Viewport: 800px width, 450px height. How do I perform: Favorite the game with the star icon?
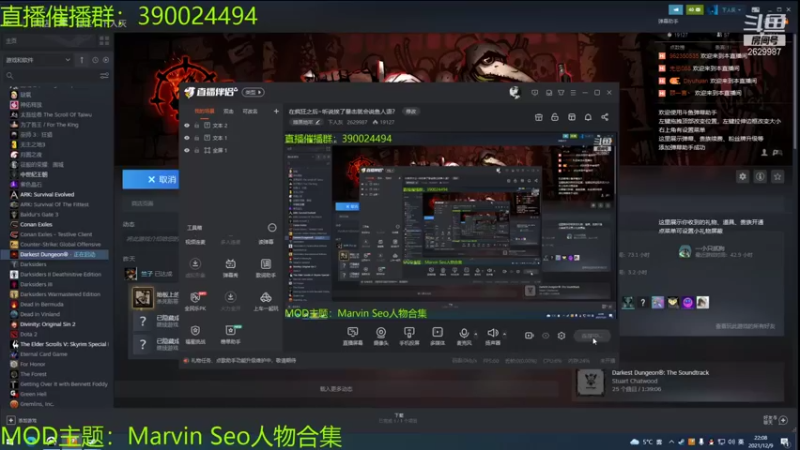tap(778, 177)
